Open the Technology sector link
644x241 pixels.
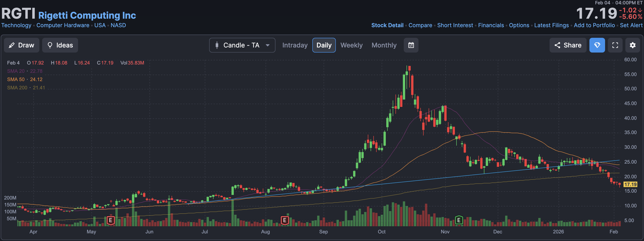(16, 25)
